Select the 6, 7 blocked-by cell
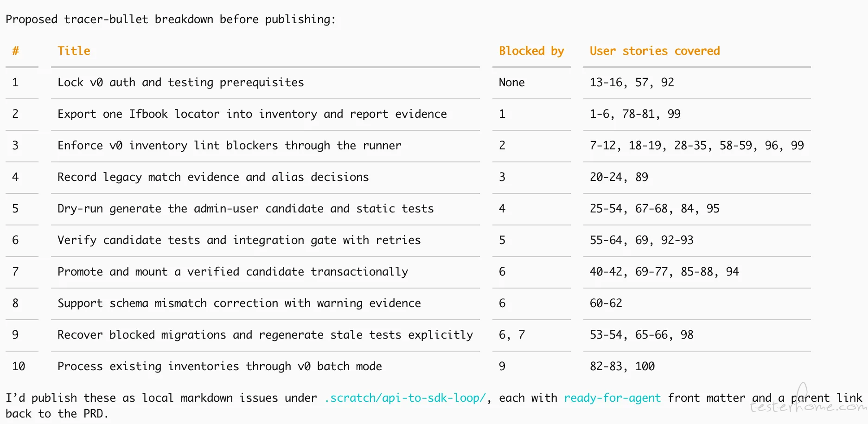Screen dimensions: 868x424 [x=512, y=335]
